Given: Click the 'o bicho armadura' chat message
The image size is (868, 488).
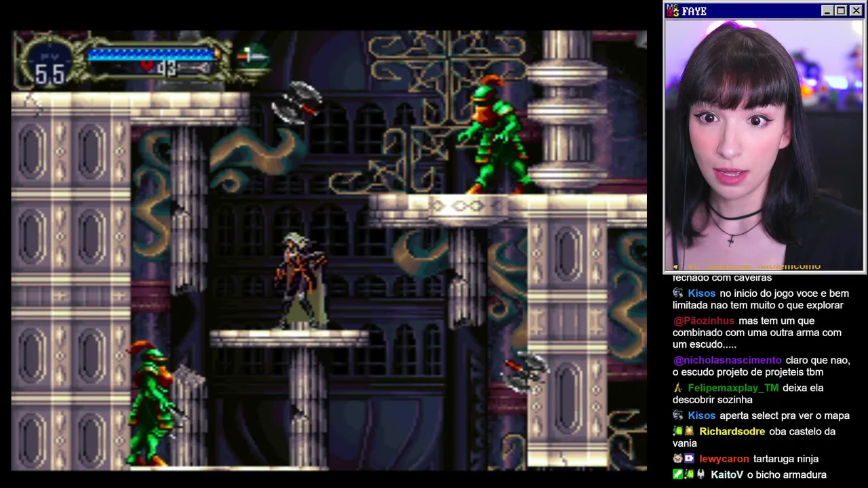Looking at the screenshot, I should tap(787, 475).
